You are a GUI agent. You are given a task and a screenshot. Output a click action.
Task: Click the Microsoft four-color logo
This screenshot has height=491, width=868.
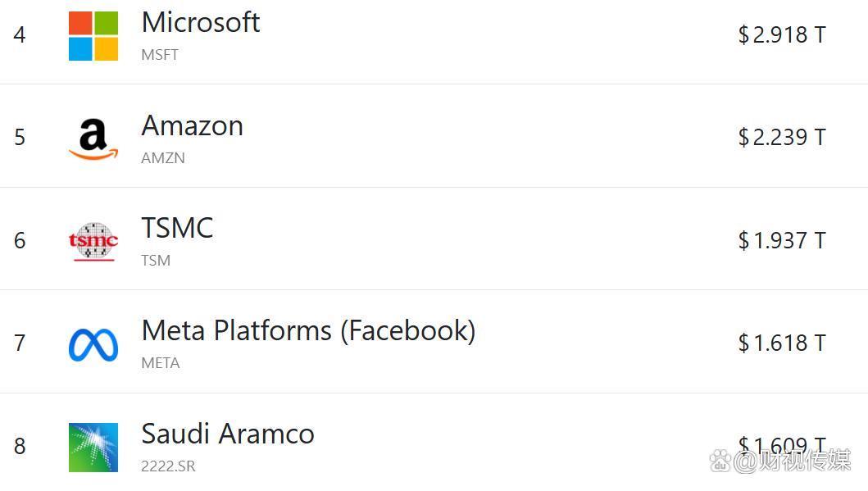[x=93, y=36]
